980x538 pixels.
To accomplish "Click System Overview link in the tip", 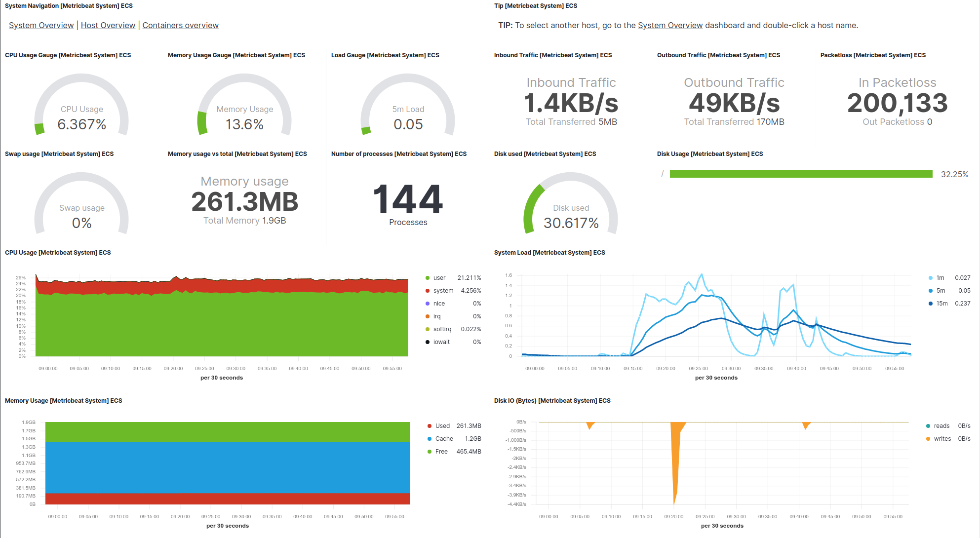I will 670,25.
